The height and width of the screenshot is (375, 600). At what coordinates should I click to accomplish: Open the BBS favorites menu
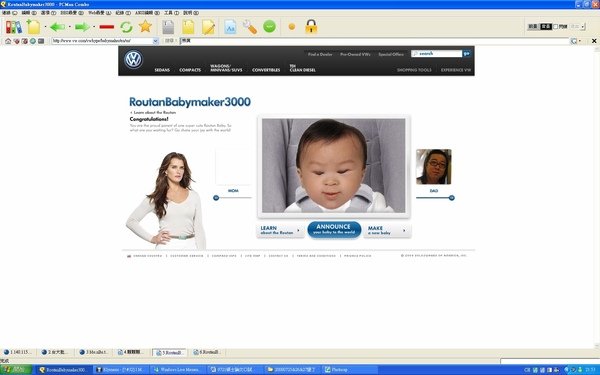coord(72,13)
